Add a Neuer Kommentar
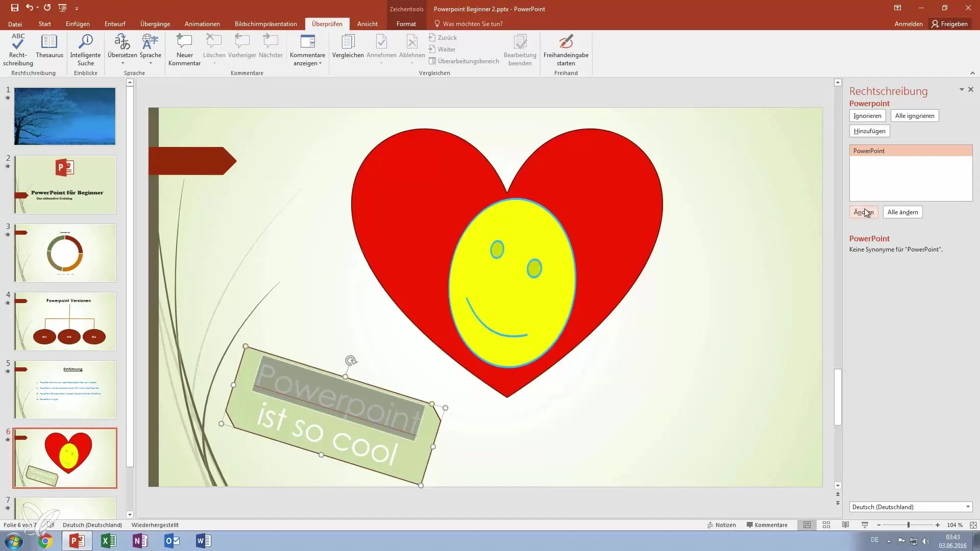 [184, 49]
